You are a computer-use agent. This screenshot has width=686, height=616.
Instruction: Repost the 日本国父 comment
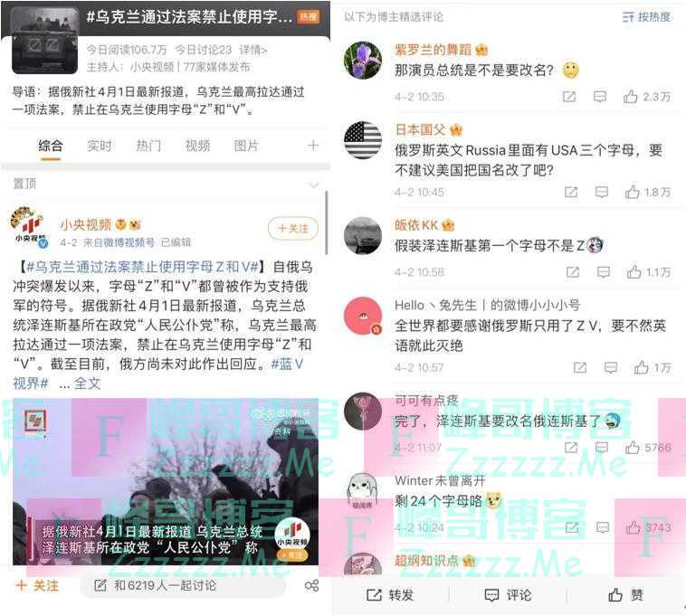pos(571,192)
